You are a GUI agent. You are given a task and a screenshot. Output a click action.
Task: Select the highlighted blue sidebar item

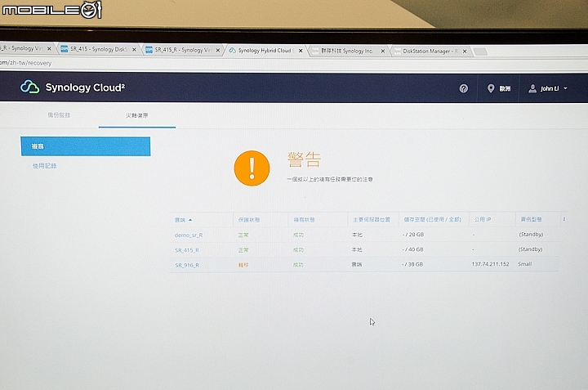tap(86, 146)
